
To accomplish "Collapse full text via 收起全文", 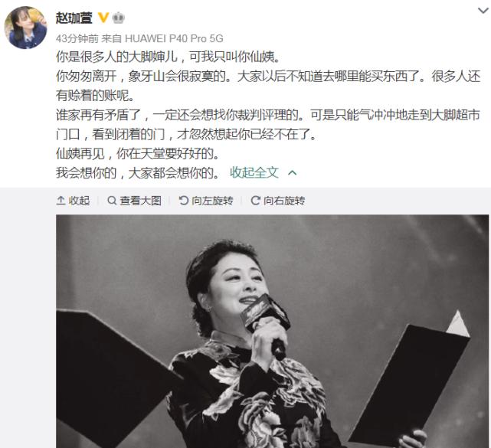I will pyautogui.click(x=254, y=172).
